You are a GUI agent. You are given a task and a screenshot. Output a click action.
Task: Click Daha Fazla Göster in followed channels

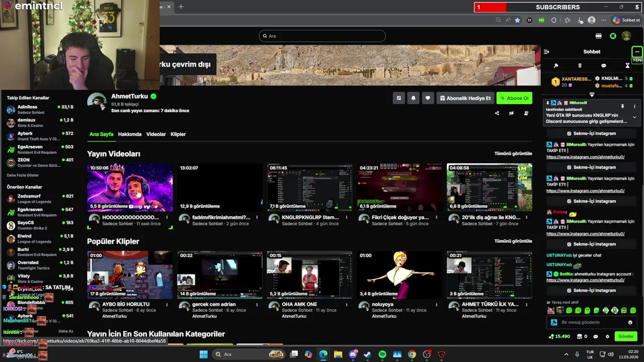tap(23, 175)
